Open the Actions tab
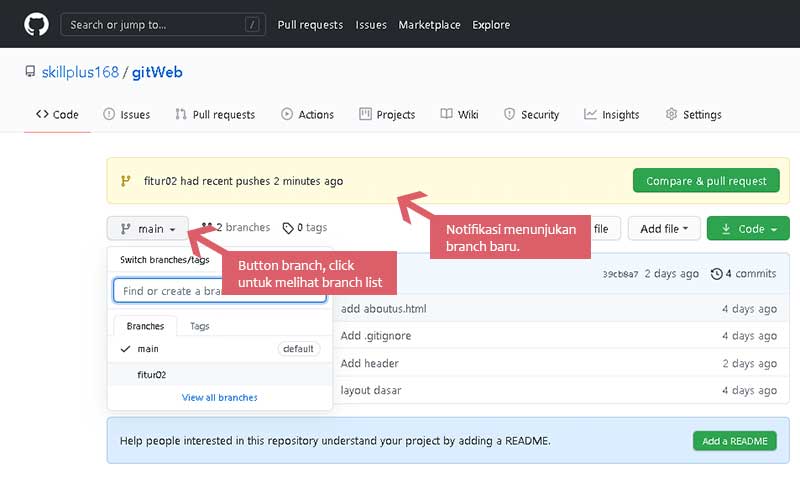The height and width of the screenshot is (484, 800). point(307,115)
